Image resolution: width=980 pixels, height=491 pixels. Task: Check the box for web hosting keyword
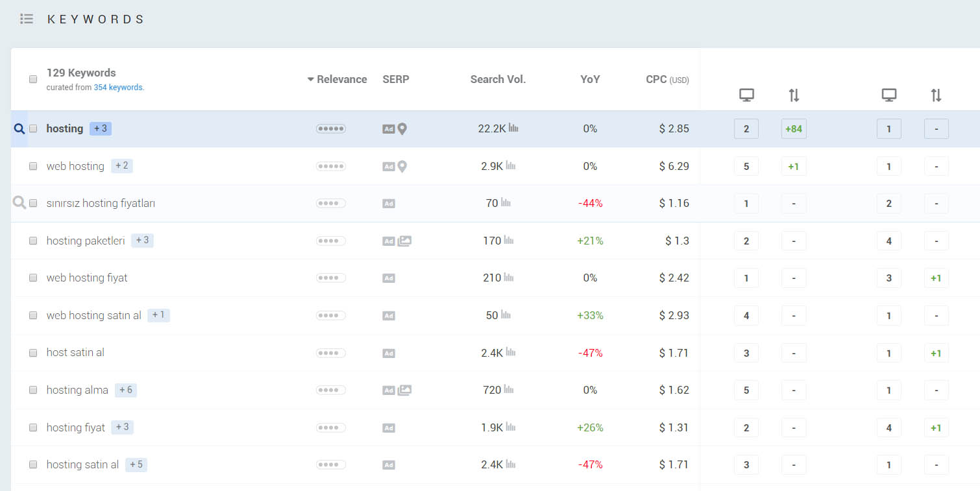[33, 166]
